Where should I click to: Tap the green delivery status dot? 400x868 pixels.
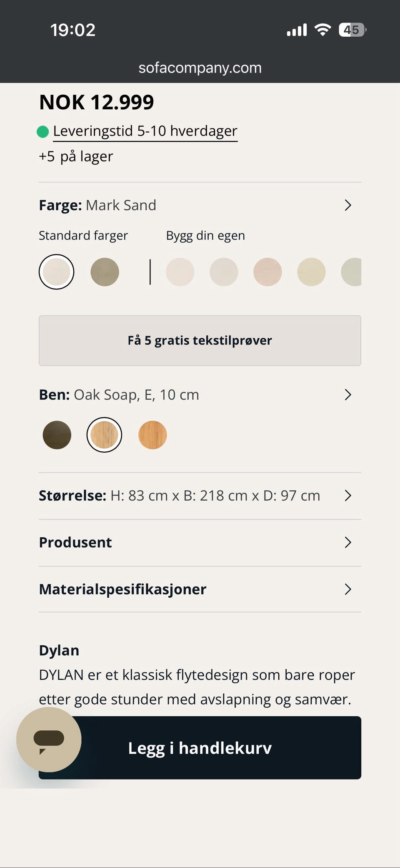(x=42, y=132)
